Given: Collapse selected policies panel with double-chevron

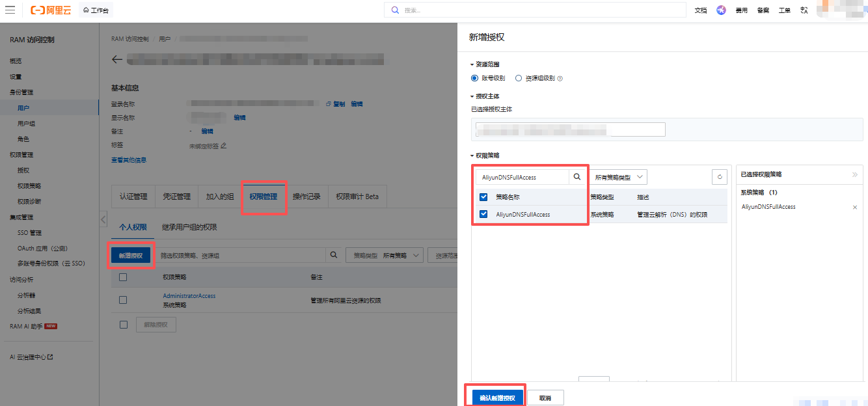Looking at the screenshot, I should (x=855, y=174).
